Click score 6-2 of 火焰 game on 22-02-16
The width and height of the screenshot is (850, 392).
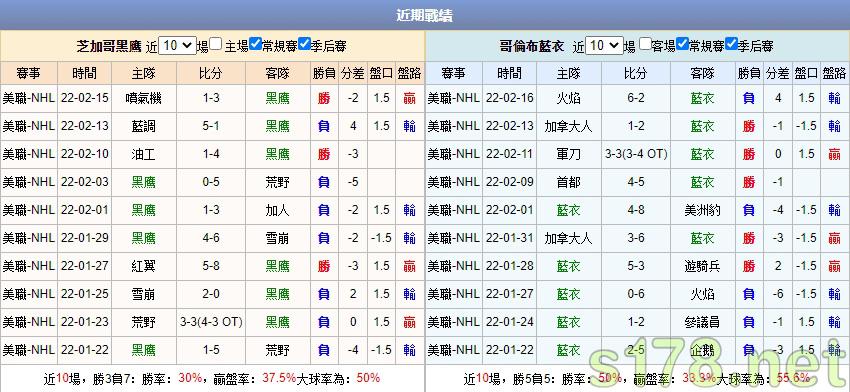636,98
